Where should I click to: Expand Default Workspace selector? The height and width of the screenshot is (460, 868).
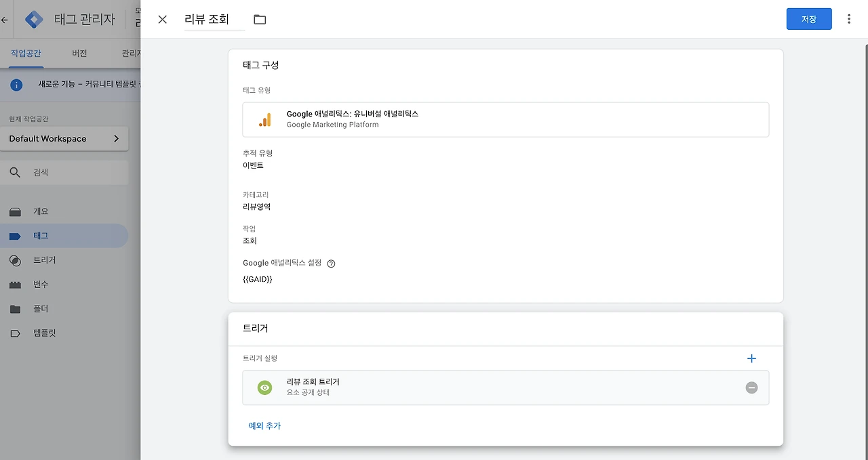tap(64, 139)
